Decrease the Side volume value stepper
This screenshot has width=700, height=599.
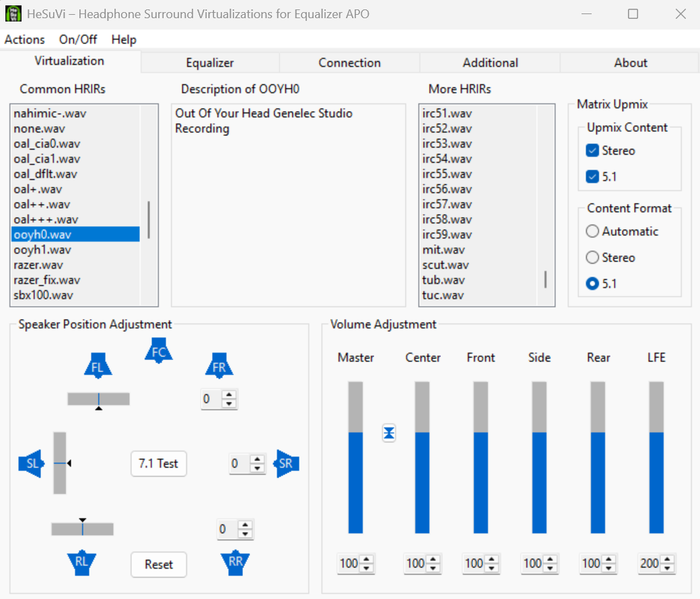(x=550, y=568)
